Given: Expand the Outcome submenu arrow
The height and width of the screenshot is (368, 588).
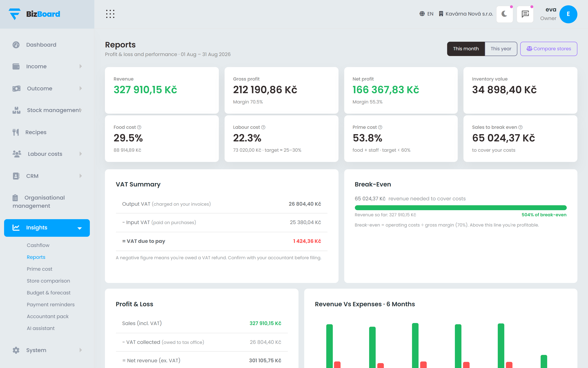Looking at the screenshot, I should point(81,88).
